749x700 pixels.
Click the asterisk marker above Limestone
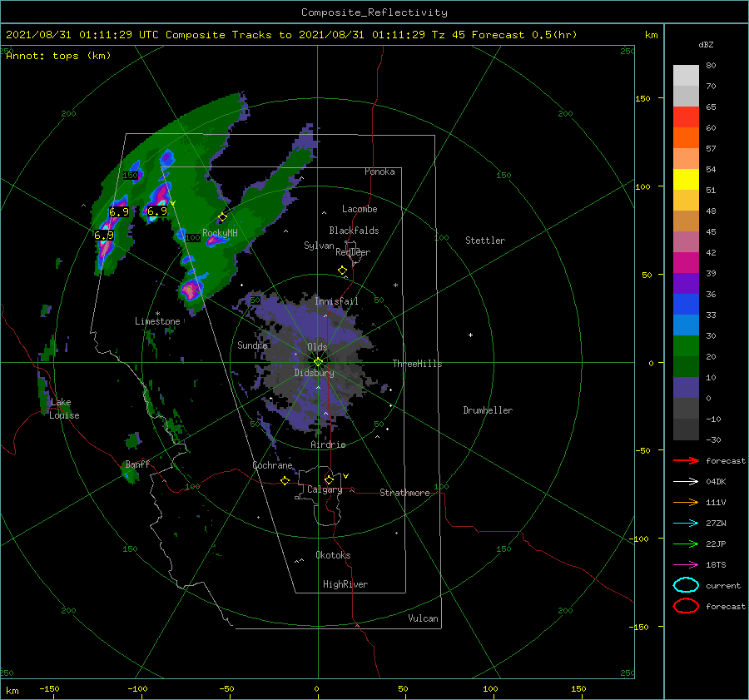coord(157,314)
